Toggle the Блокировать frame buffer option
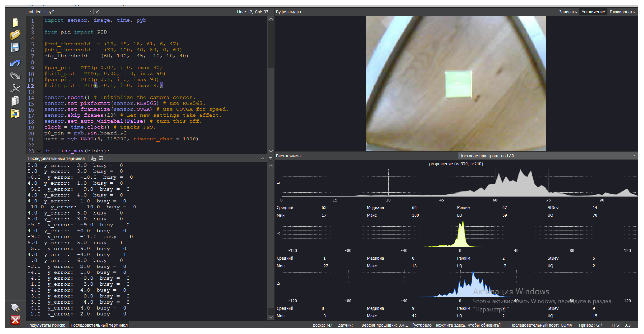The width and height of the screenshot is (644, 334). (x=622, y=12)
